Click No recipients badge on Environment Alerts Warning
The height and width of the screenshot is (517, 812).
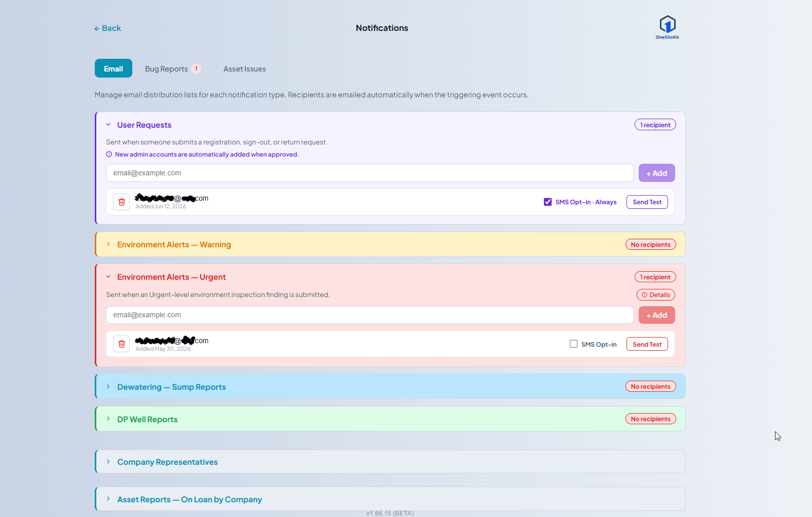651,244
